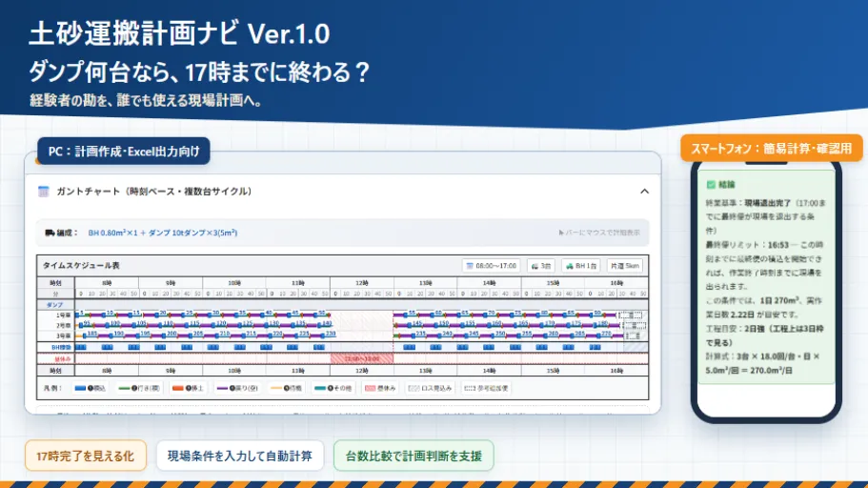Screen dimensions: 868x488
Task: Click the BH 1台 backhoe chip
Action: [x=580, y=266]
